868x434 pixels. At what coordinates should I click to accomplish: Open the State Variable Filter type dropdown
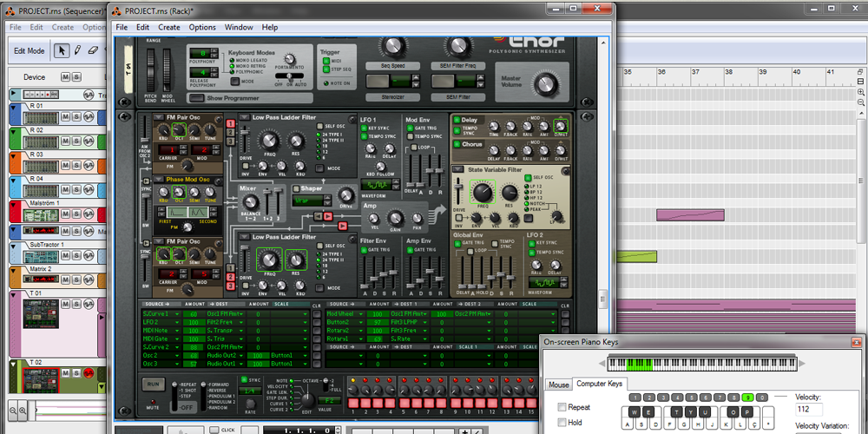point(457,169)
